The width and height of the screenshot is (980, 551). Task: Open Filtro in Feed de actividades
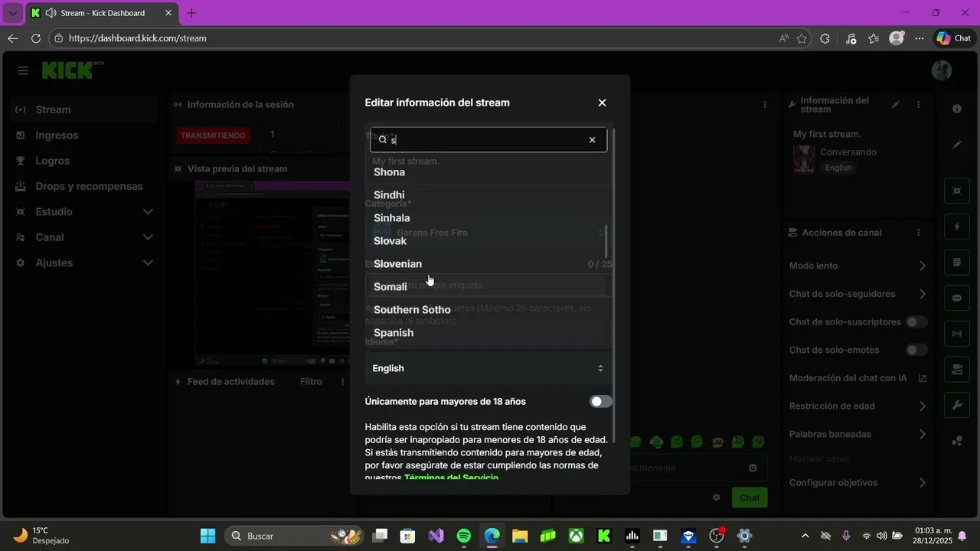click(311, 381)
